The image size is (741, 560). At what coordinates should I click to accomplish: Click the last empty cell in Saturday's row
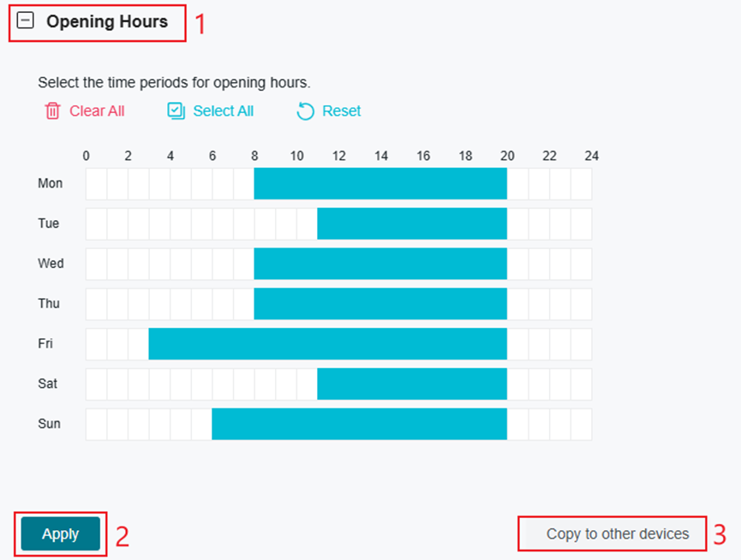pyautogui.click(x=582, y=384)
